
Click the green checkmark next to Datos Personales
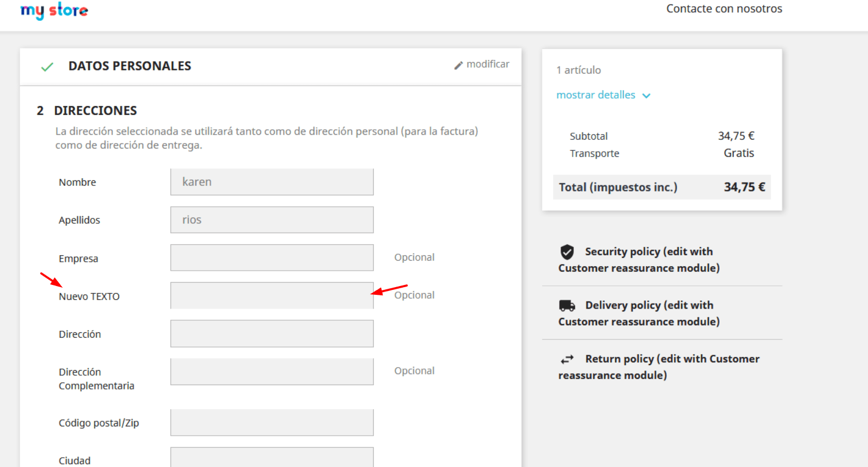coord(47,67)
